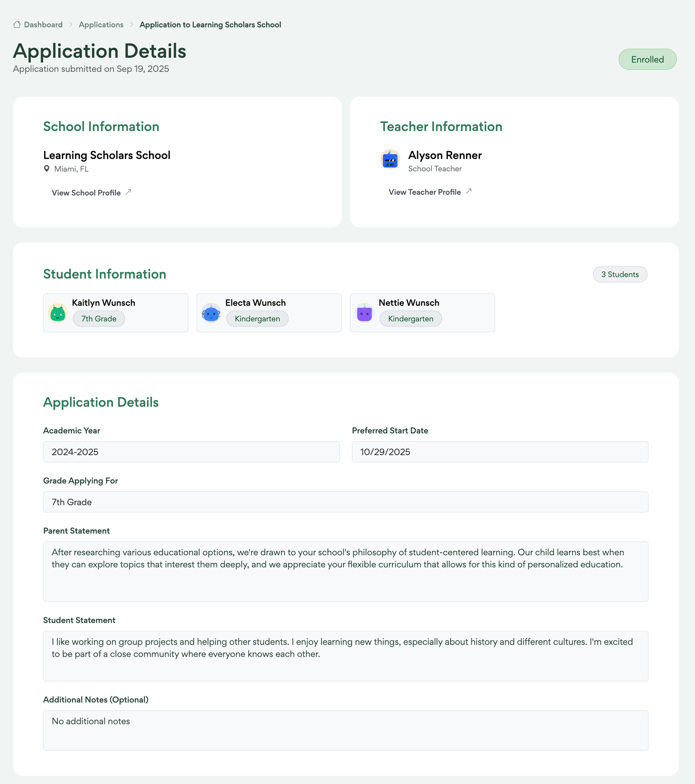Click the Additional Notes text area
The image size is (695, 784).
tap(346, 730)
